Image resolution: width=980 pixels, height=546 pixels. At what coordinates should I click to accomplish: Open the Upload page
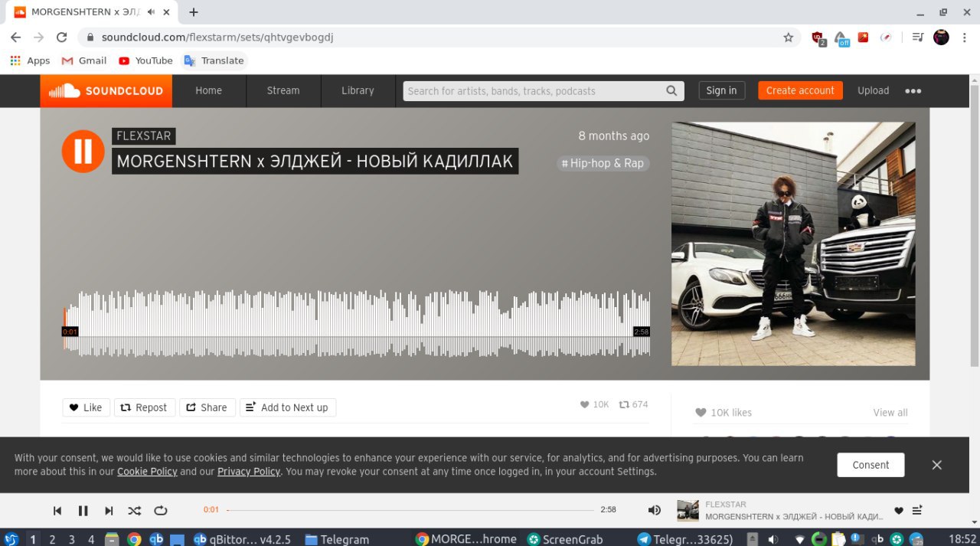[x=873, y=90]
